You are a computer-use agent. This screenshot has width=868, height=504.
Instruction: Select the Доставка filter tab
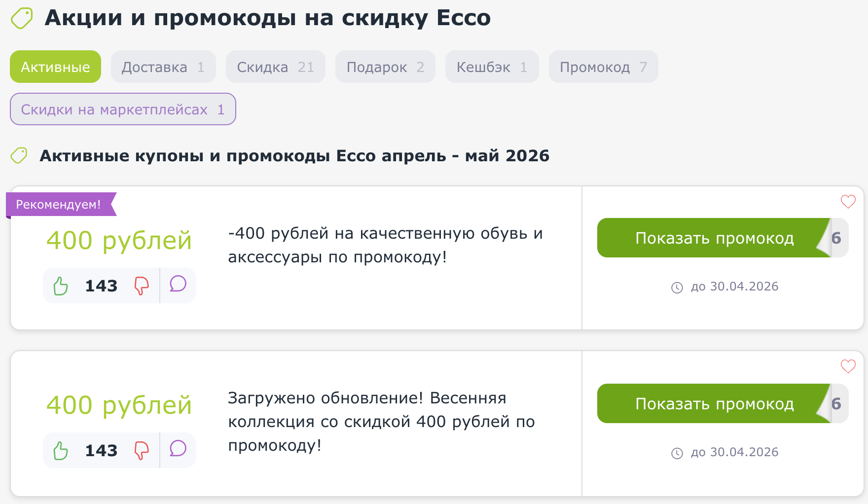click(163, 67)
